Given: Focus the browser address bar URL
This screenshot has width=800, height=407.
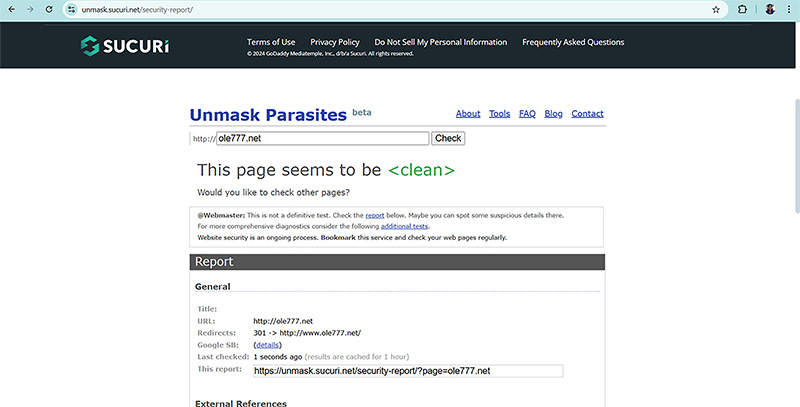Looking at the screenshot, I should point(137,10).
